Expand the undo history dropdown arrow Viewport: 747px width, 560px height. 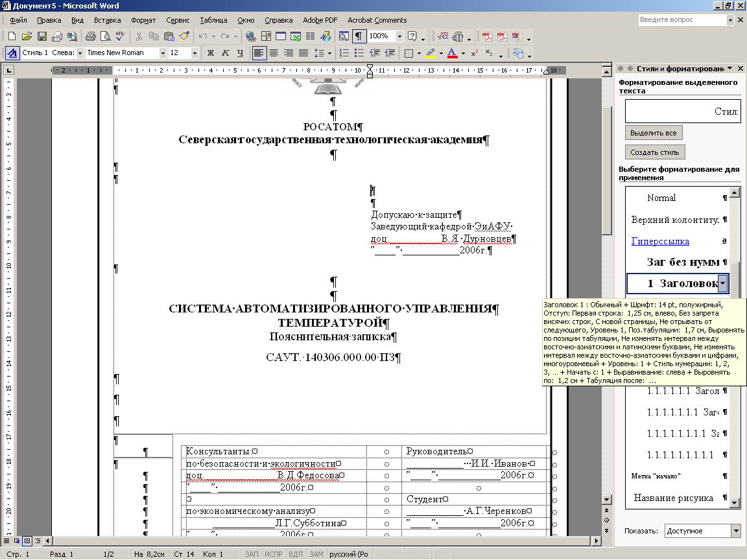[213, 36]
